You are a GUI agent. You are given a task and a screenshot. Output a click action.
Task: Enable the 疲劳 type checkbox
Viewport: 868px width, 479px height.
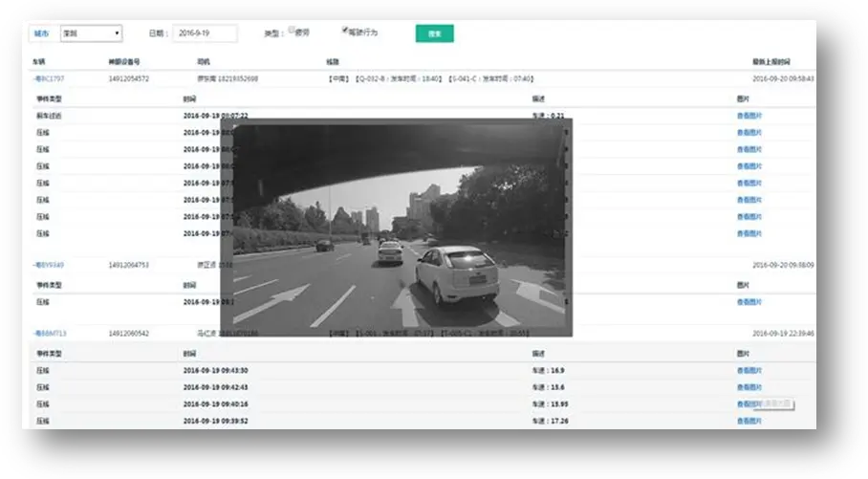click(x=292, y=30)
